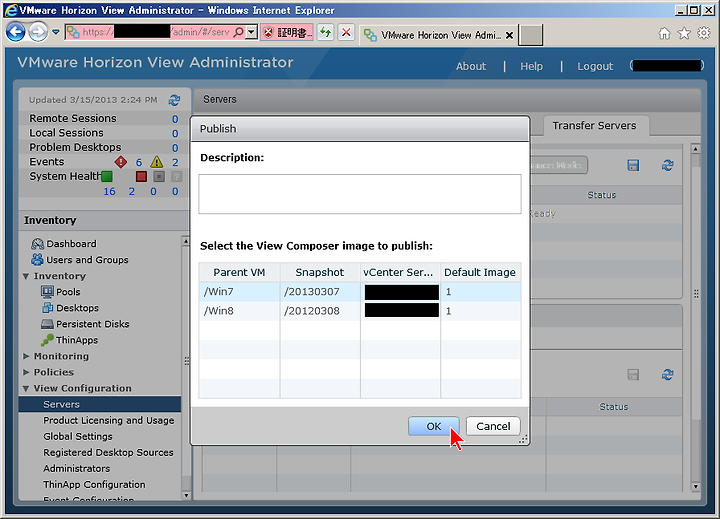The height and width of the screenshot is (519, 720).
Task: Confirm the Publish dialog with OK
Action: point(433,426)
